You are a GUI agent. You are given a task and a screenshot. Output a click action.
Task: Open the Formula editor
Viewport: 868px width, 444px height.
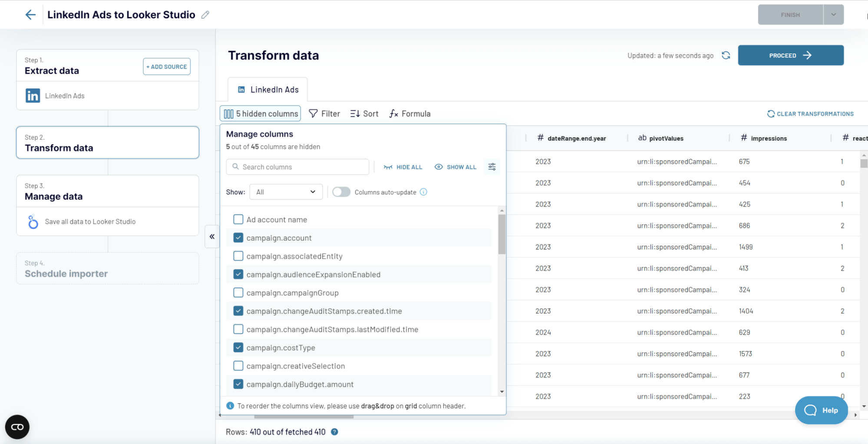(x=410, y=114)
